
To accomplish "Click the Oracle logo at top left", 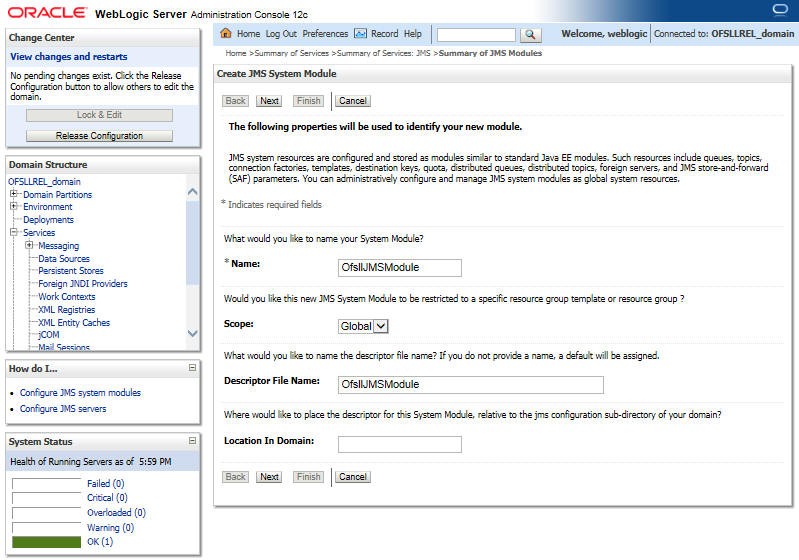I will tap(47, 12).
